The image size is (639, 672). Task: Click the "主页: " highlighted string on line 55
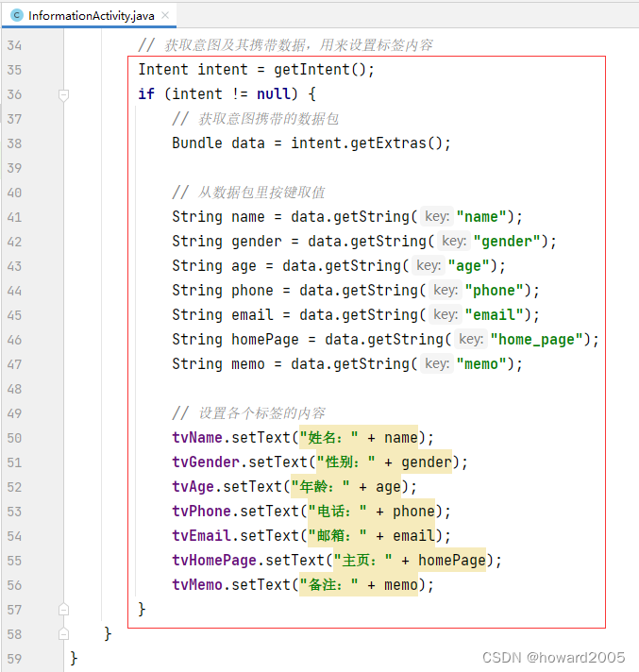click(x=362, y=561)
